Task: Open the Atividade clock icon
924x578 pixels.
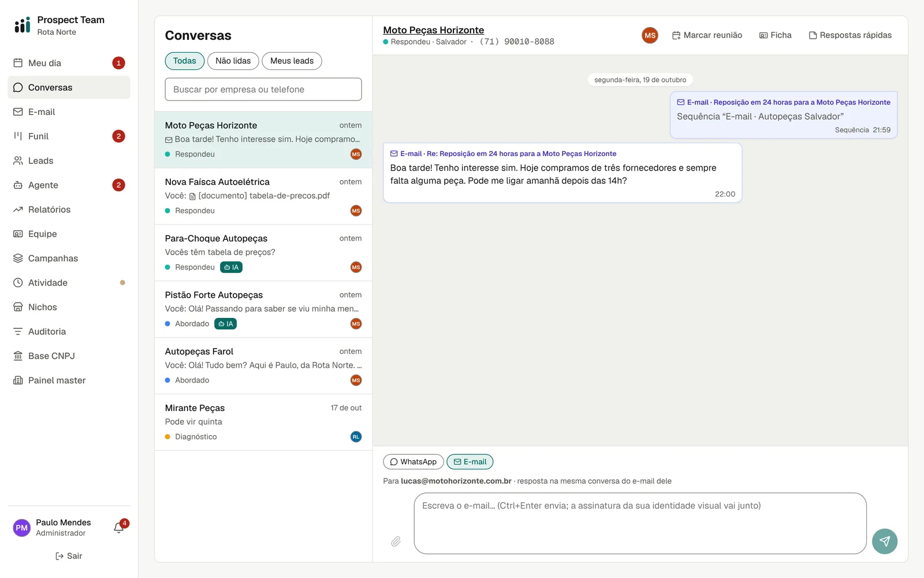Action: pos(18,283)
